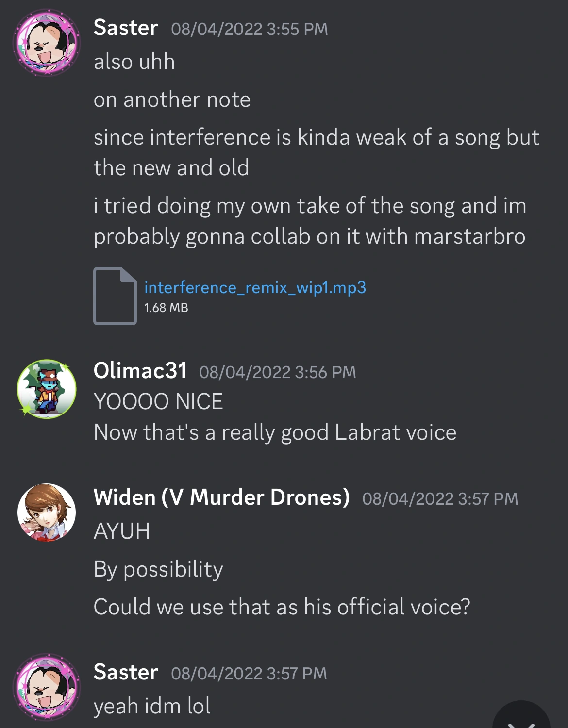The width and height of the screenshot is (568, 728).
Task: Tap the "Could we use that as his official voice?" message
Action: pyautogui.click(x=282, y=607)
